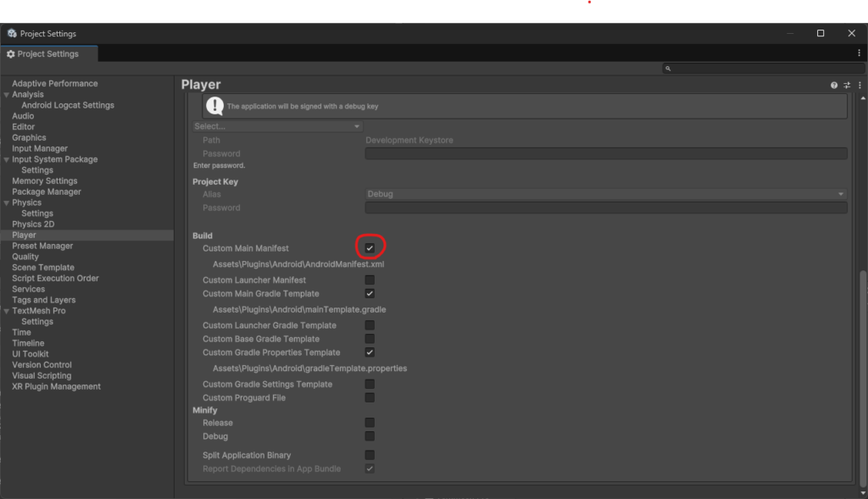Viewport: 868px width, 499px height.
Task: Maximize the Project Settings window
Action: click(x=821, y=33)
